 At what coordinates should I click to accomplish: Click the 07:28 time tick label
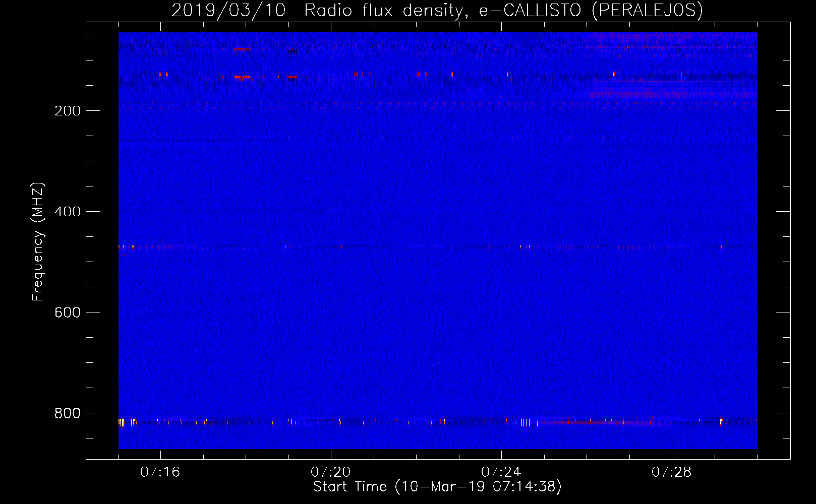click(672, 472)
